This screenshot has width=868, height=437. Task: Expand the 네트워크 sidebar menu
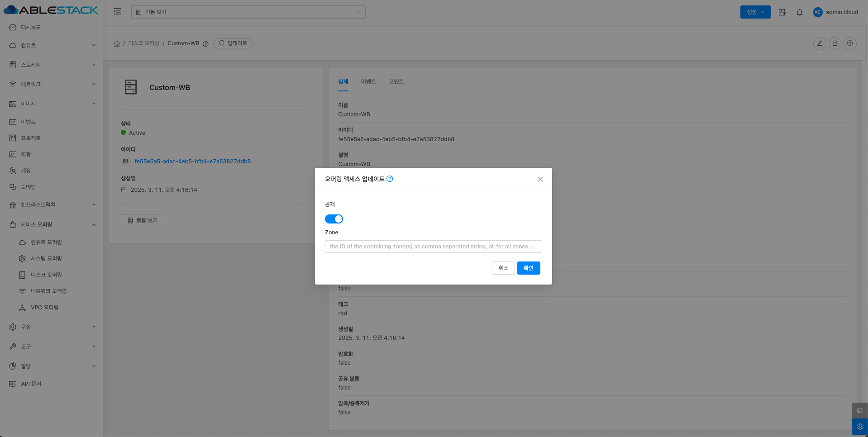[x=52, y=84]
